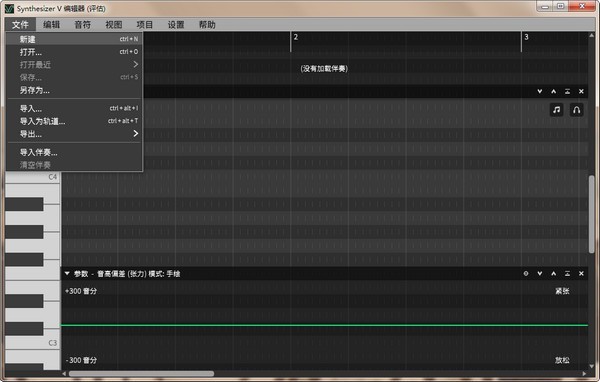The height and width of the screenshot is (382, 600).
Task: Open the 设置 menu
Action: pyautogui.click(x=176, y=25)
